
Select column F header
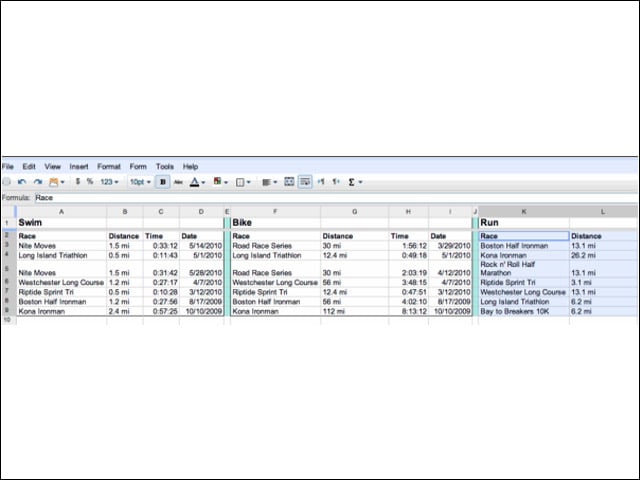pos(276,212)
